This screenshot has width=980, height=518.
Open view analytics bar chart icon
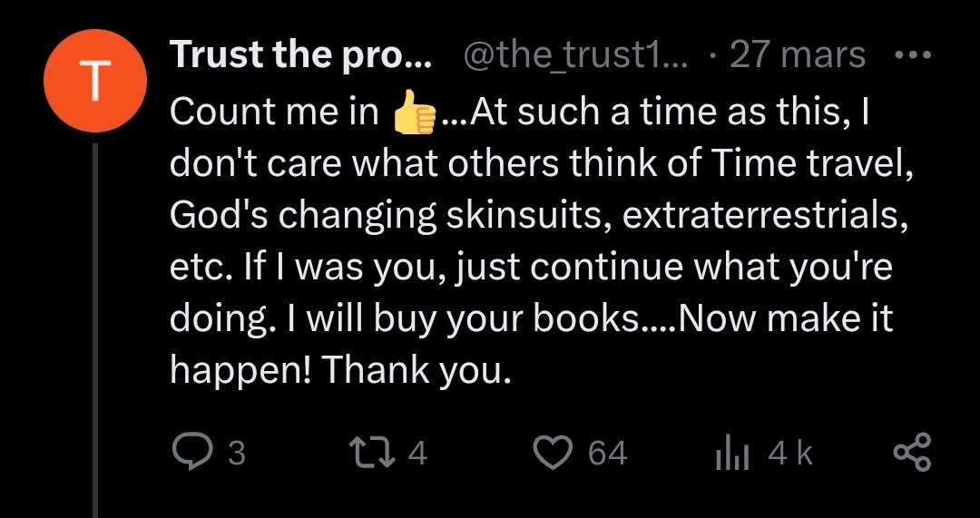pyautogui.click(x=730, y=452)
